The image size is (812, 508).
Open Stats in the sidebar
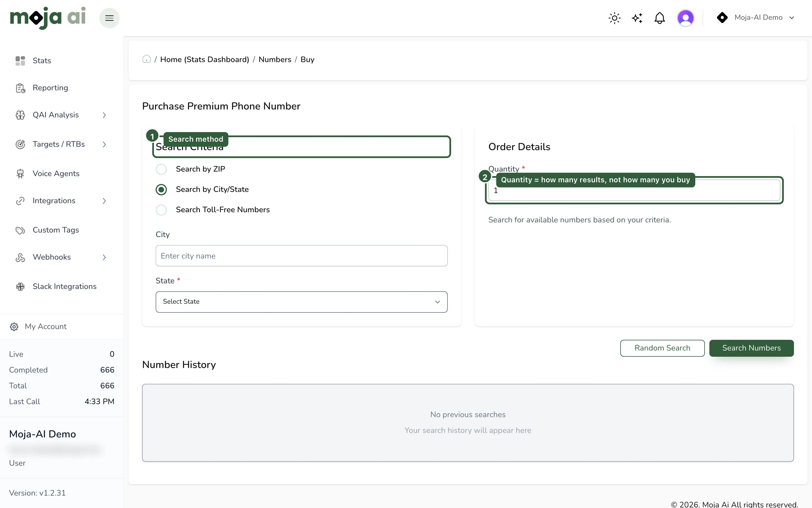coord(42,61)
